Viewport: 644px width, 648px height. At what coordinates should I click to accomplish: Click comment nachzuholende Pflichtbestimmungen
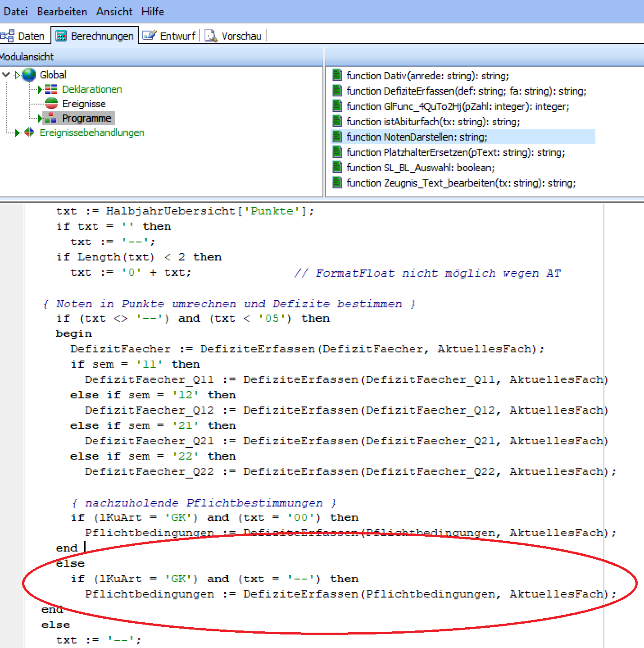[204, 502]
